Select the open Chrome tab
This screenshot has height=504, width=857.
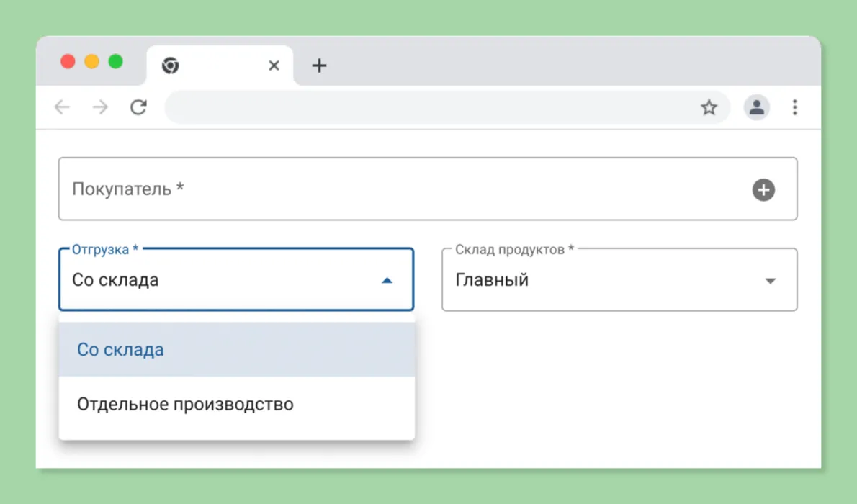220,66
